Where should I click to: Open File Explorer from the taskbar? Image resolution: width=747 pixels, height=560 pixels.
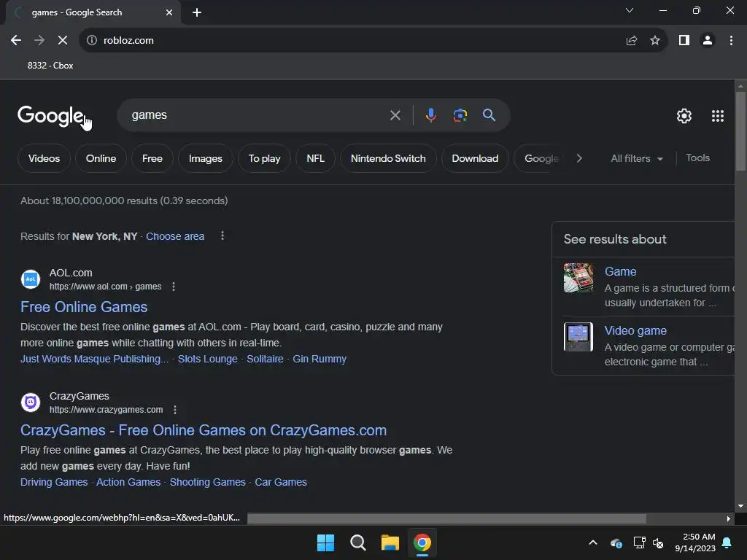[x=390, y=542]
